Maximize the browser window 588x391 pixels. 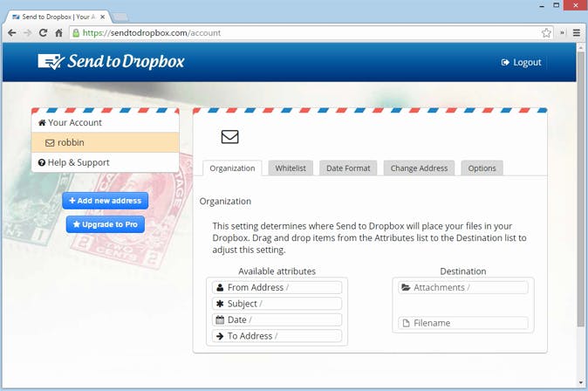pyautogui.click(x=557, y=5)
